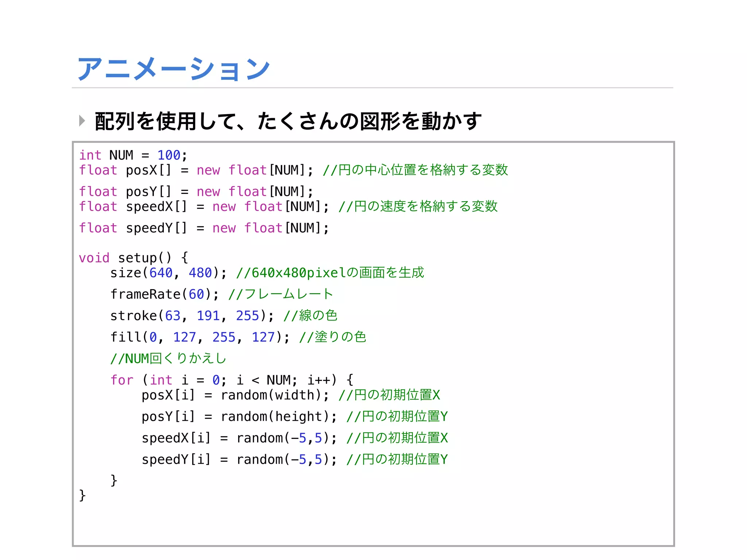The image size is (747, 560).
Task: Click the for loop header line
Action: (232, 380)
